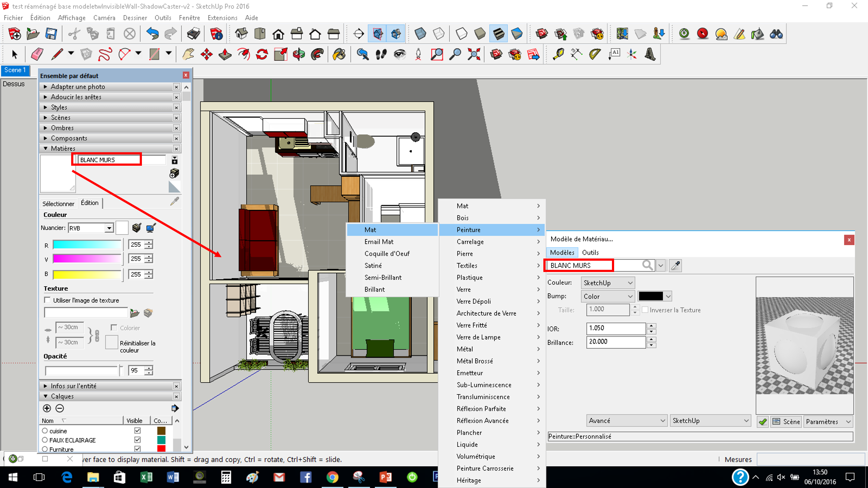The image size is (868, 488).
Task: Click the Scène button
Action: coord(786,422)
